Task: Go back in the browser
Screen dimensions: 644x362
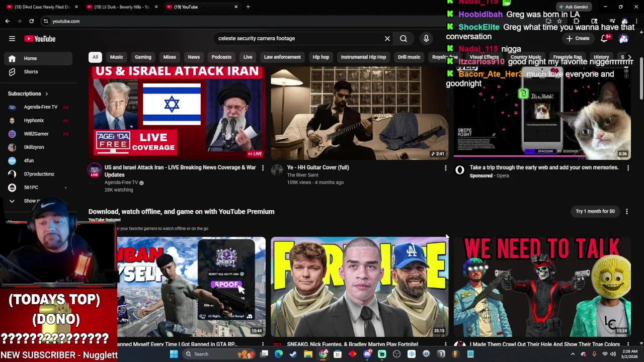Action: click(x=7, y=21)
